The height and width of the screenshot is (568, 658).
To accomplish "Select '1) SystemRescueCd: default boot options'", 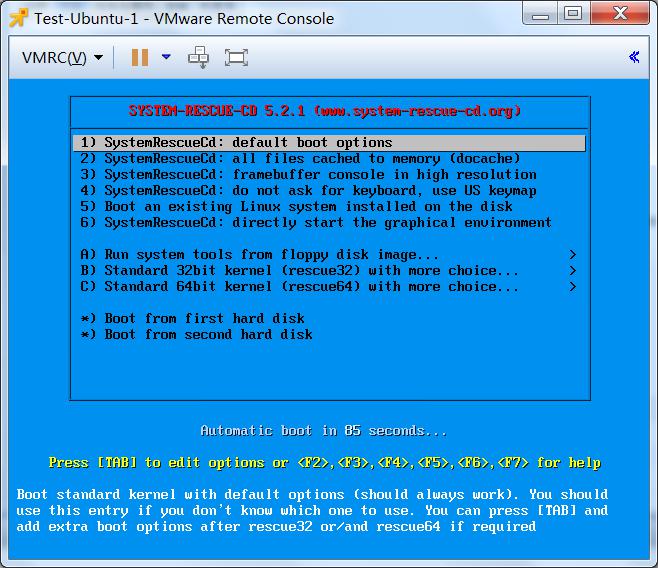I will click(x=329, y=143).
